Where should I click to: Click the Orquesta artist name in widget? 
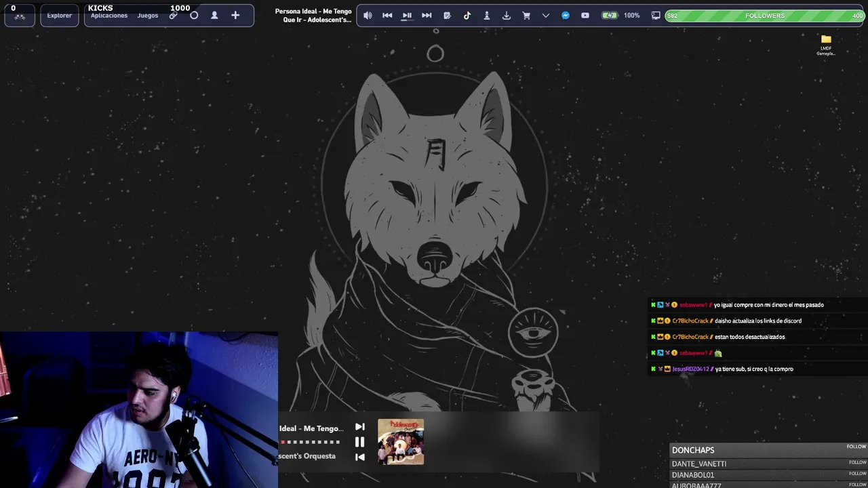(x=307, y=456)
